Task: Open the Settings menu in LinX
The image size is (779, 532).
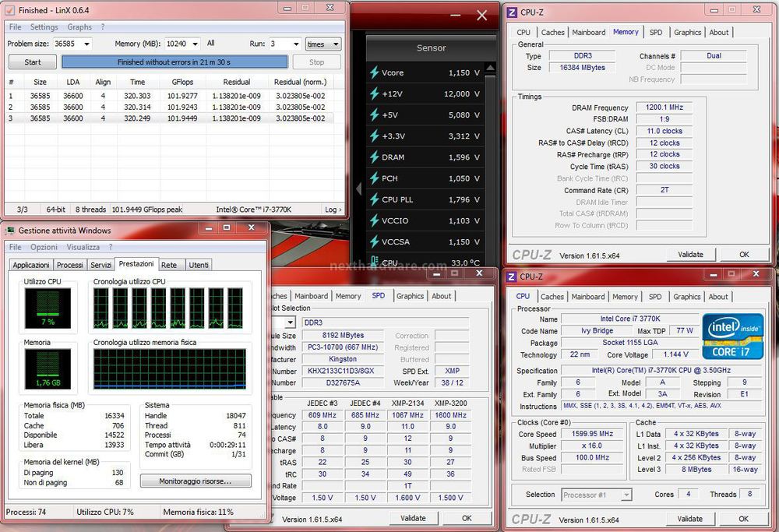Action: [44, 26]
